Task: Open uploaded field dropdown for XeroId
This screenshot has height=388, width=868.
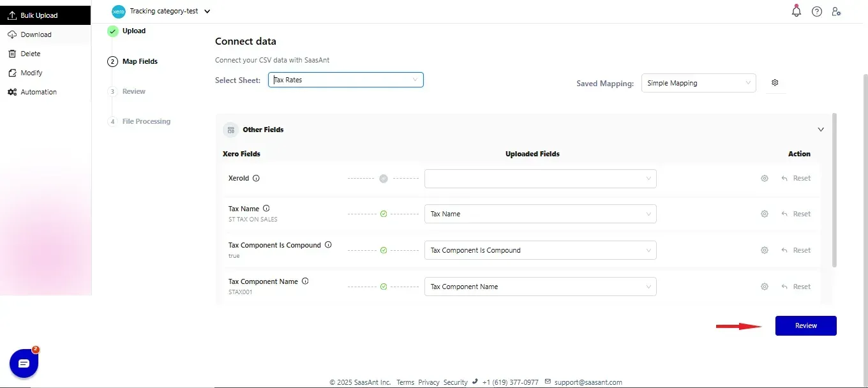Action: point(540,179)
